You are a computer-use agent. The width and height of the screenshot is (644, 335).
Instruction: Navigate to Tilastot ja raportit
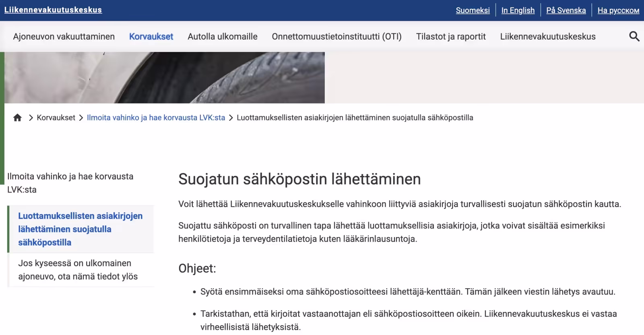(x=451, y=36)
